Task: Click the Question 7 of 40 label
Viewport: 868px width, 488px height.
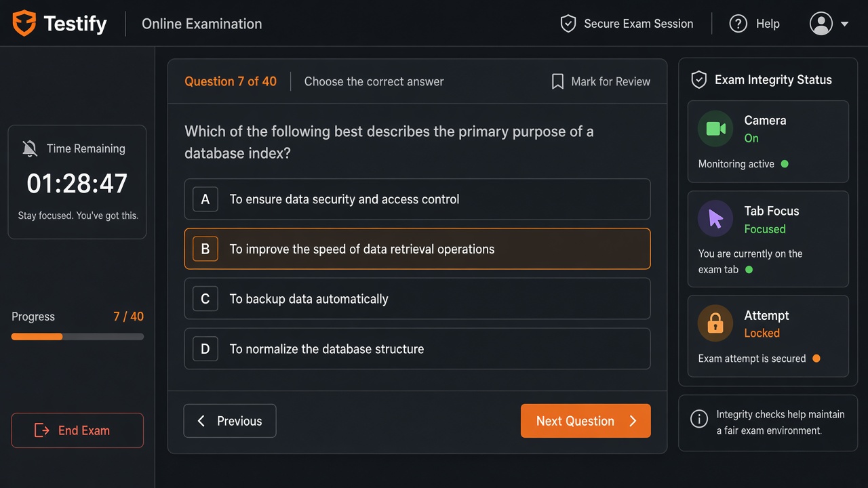Action: point(231,81)
